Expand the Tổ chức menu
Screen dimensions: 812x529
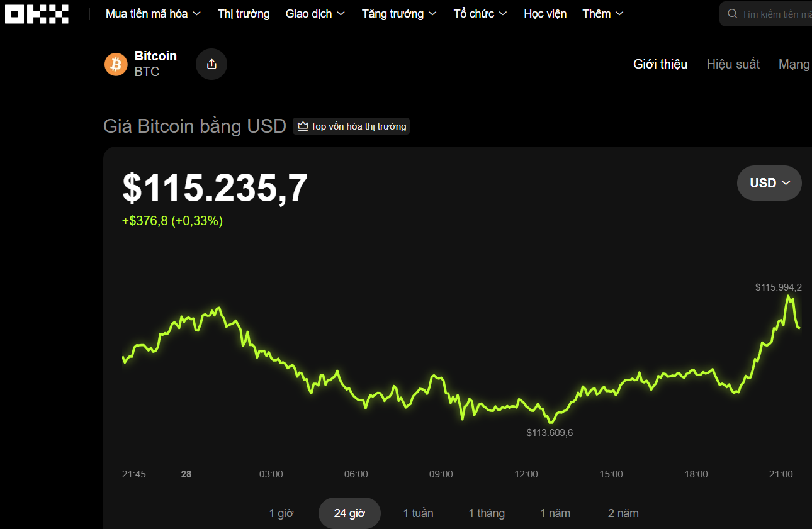[480, 14]
